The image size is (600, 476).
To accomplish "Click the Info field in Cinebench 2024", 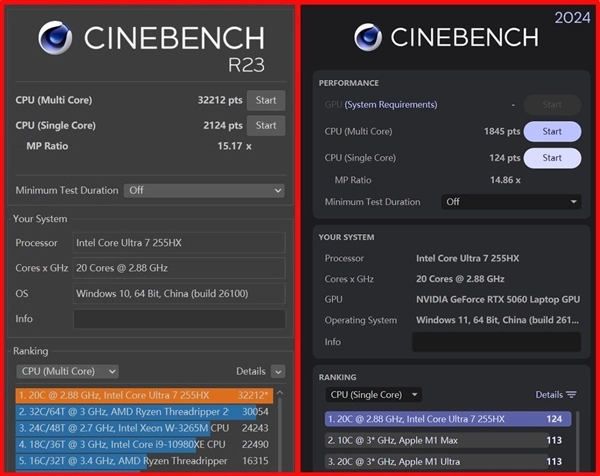I will pyautogui.click(x=496, y=342).
